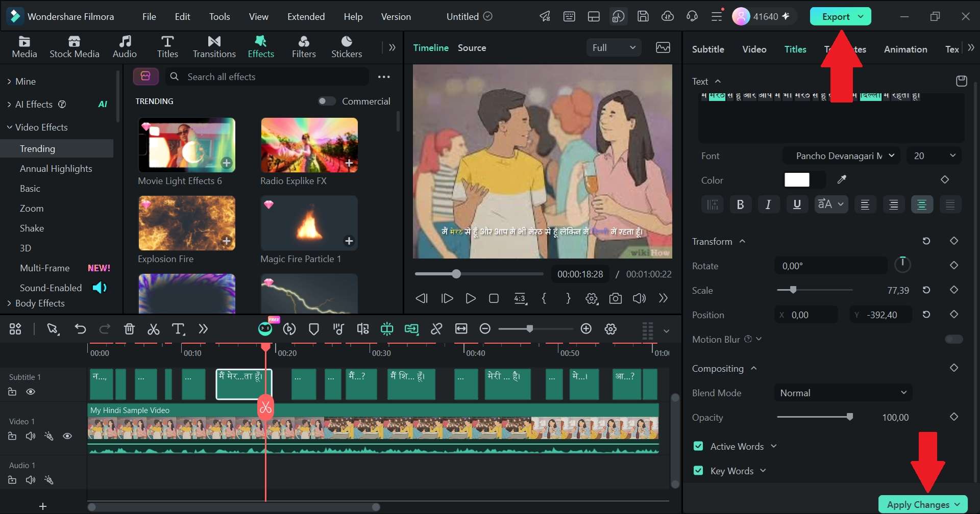This screenshot has height=514, width=980.
Task: Pick text color with eyedropper
Action: click(842, 179)
